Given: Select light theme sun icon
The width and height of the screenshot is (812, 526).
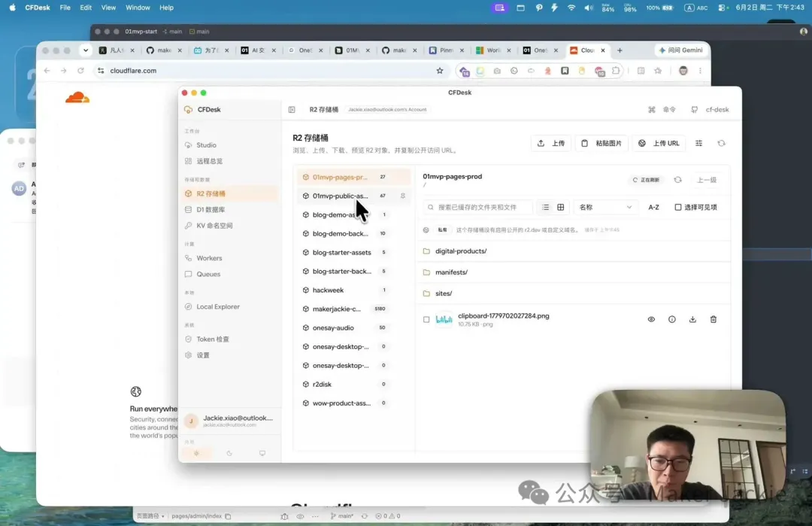Looking at the screenshot, I should point(196,454).
